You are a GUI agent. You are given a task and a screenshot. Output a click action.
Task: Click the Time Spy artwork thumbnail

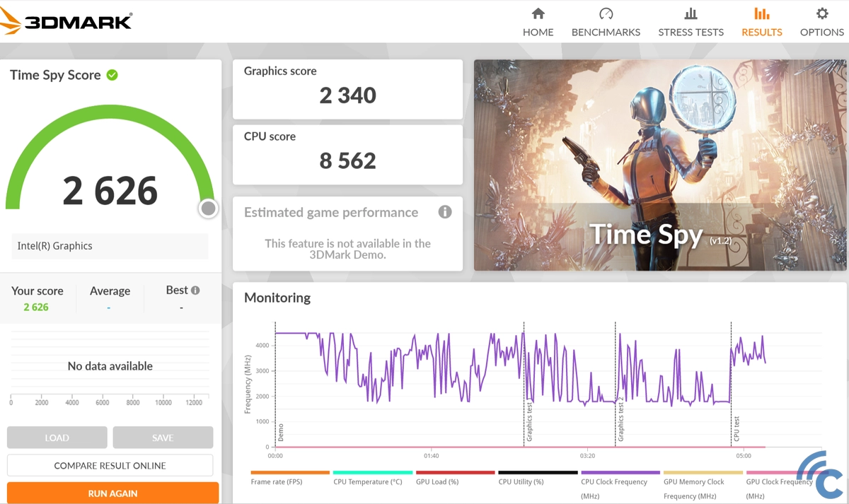[659, 165]
